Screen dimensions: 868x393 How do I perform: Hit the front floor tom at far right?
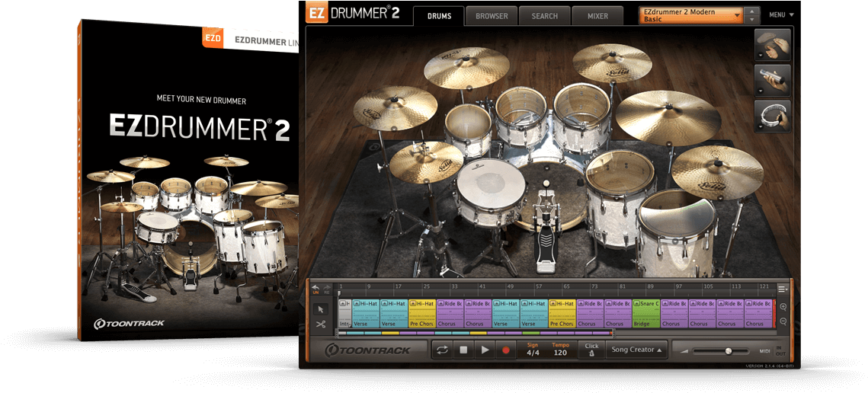click(677, 232)
